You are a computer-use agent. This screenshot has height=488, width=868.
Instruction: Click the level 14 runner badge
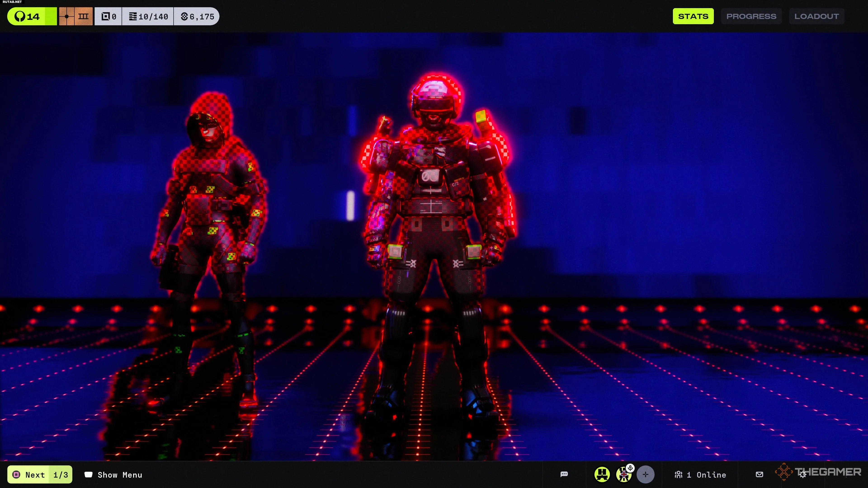[x=32, y=16]
